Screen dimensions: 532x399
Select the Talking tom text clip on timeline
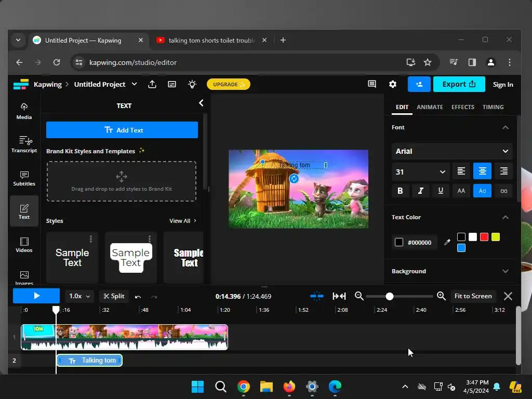pos(89,361)
